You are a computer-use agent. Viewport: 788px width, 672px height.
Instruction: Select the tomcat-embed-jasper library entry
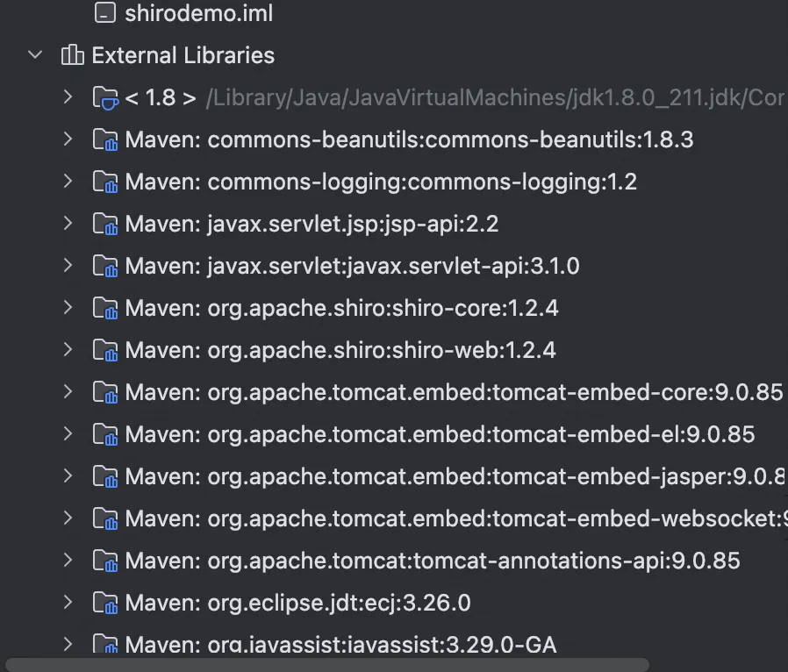455,476
